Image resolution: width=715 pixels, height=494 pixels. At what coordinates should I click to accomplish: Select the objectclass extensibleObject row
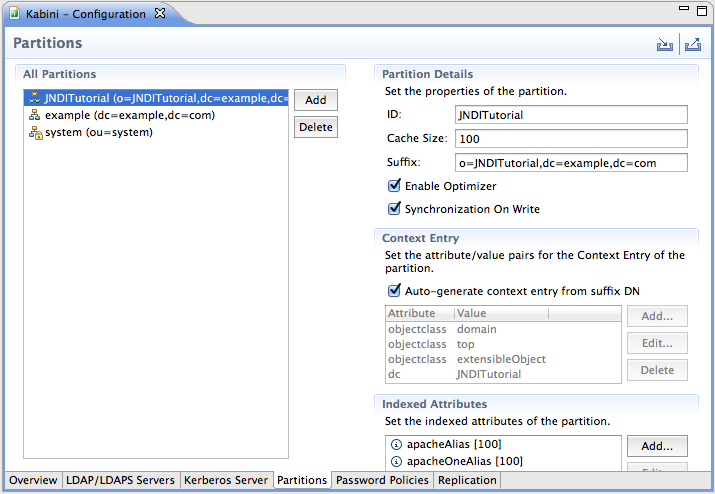tap(503, 359)
